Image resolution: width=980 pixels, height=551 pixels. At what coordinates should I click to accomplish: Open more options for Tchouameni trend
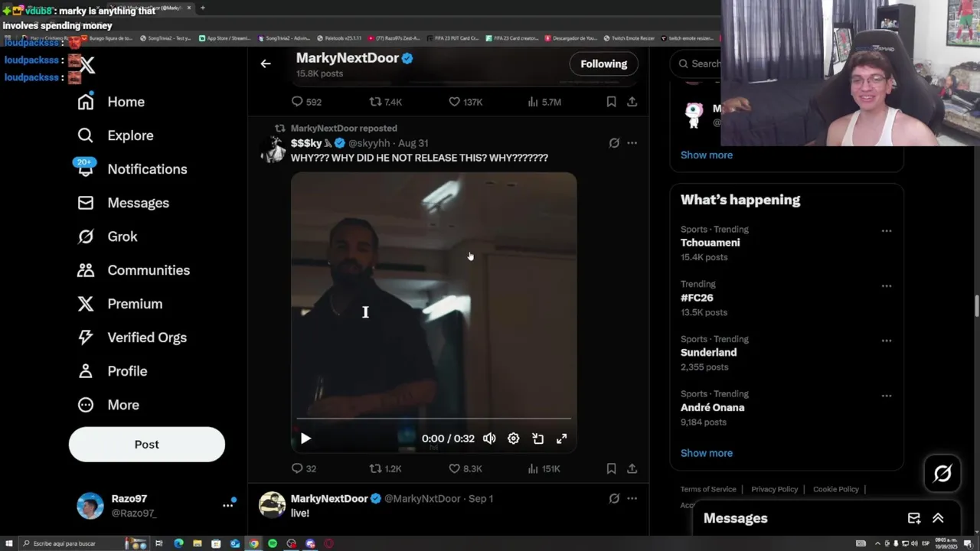[886, 230]
